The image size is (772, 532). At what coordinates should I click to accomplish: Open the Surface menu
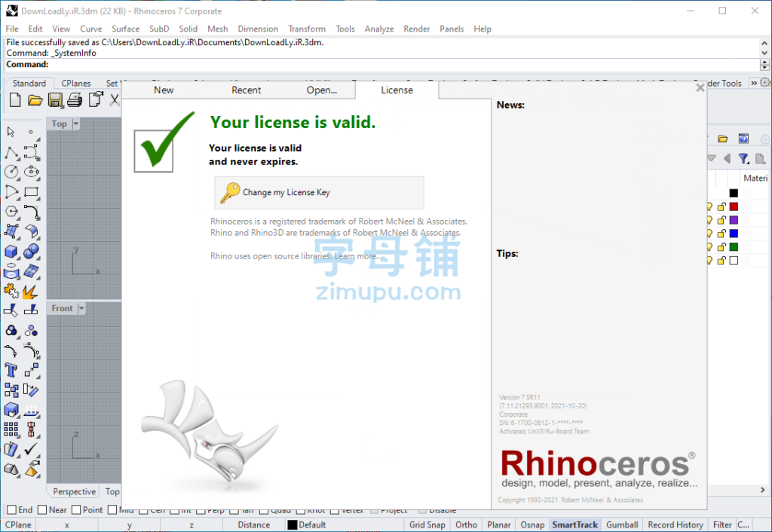126,29
